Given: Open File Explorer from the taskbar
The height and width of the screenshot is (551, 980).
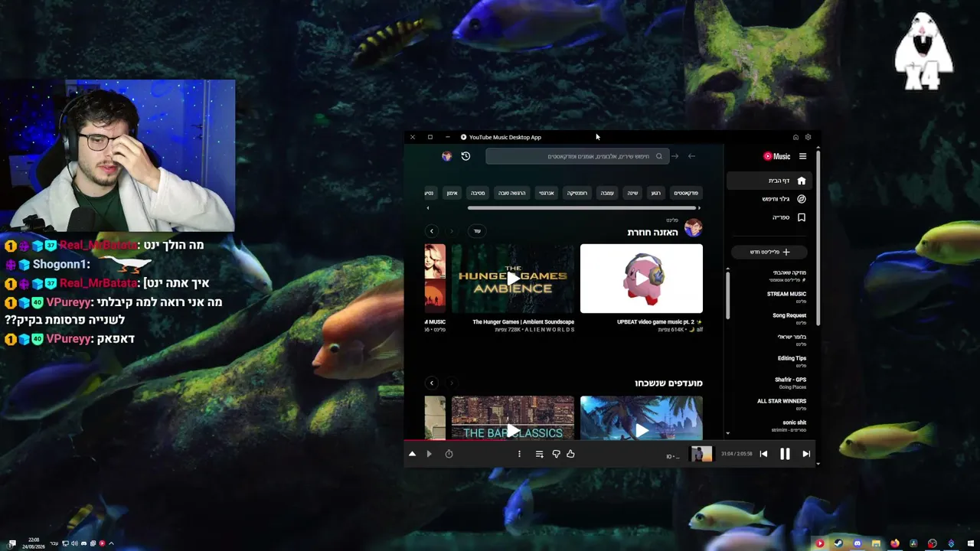Looking at the screenshot, I should click(x=876, y=543).
